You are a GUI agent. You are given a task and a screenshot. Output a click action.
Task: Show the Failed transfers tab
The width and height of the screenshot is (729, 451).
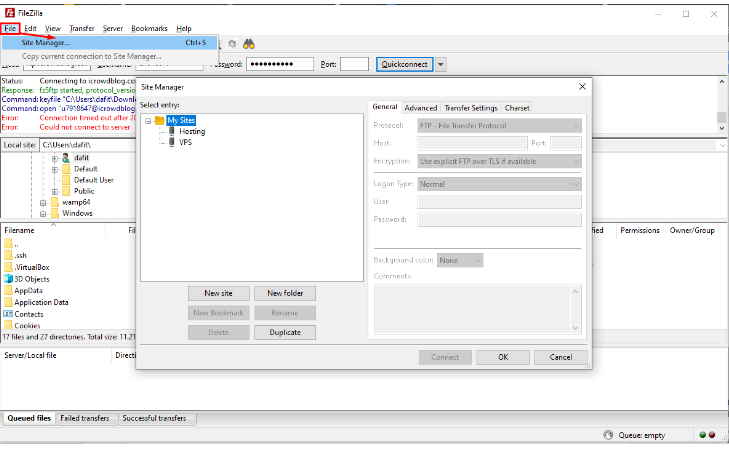[x=85, y=418]
